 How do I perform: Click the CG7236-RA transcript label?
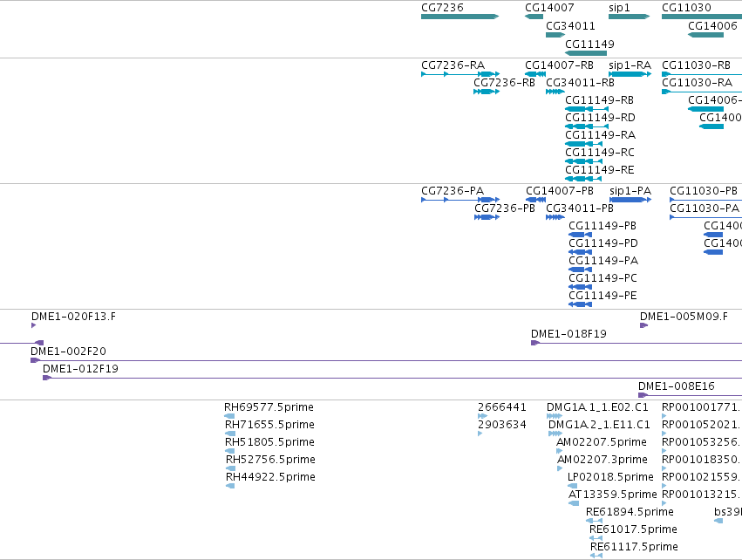coord(453,65)
